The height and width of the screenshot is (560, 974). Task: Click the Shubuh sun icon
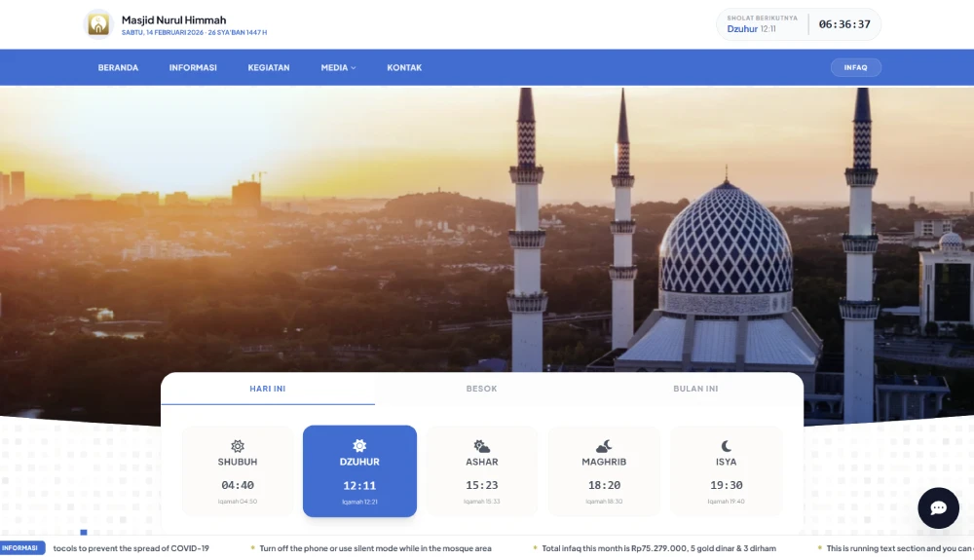(238, 446)
